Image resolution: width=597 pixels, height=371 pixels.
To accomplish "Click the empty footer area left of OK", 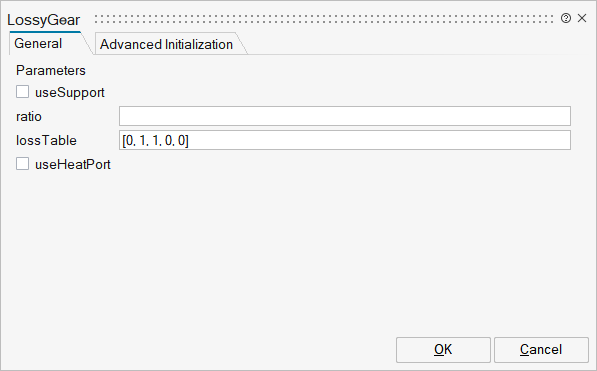I will click(198, 350).
